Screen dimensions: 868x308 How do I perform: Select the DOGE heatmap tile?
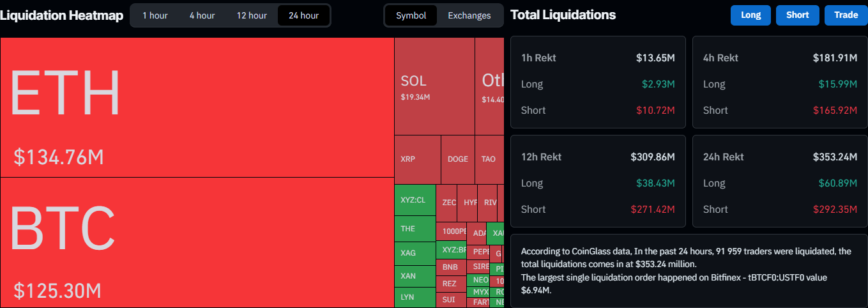457,159
